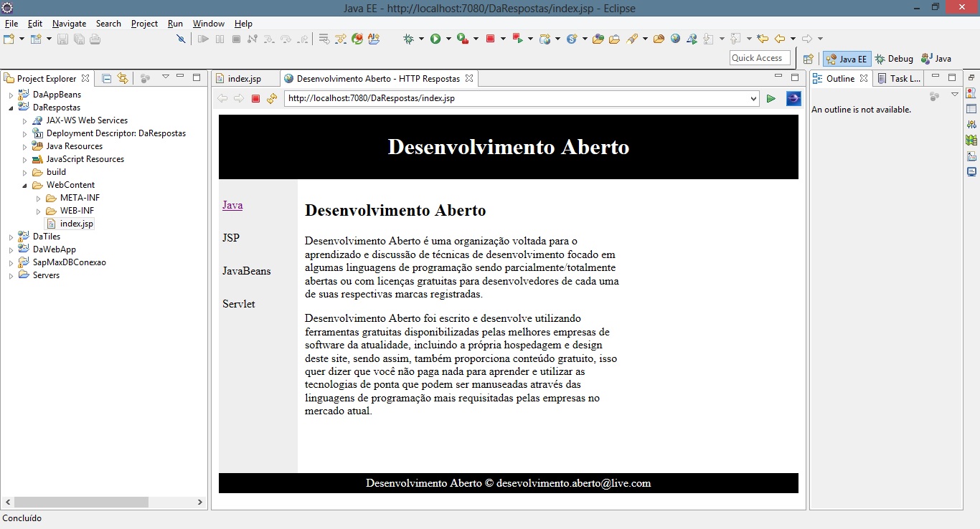Click the Debug bug icon in toolbar

(409, 39)
